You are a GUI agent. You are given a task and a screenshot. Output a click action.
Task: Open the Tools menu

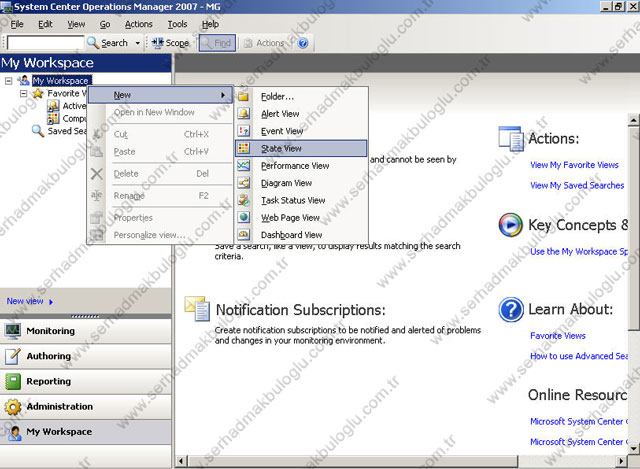coord(177,24)
